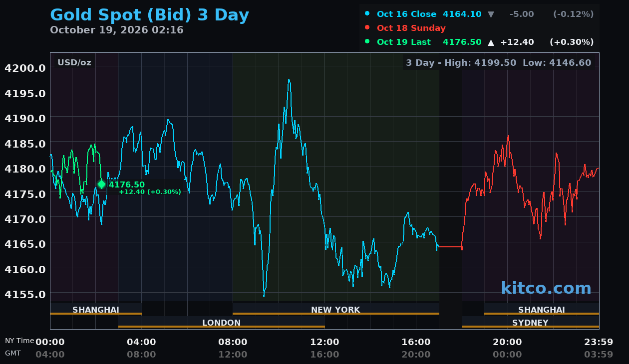Click the NY Time axis label
Viewport: 629px width, 364px height.
tap(19, 341)
